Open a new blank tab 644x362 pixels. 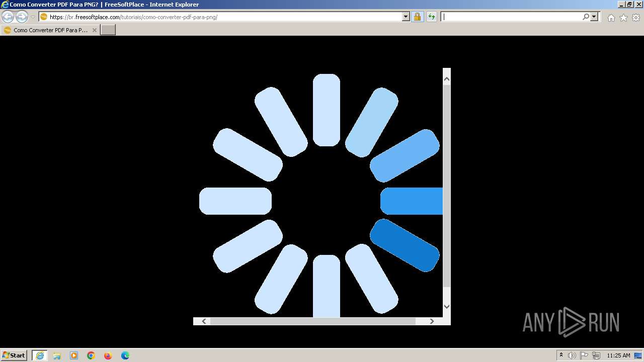tap(108, 30)
